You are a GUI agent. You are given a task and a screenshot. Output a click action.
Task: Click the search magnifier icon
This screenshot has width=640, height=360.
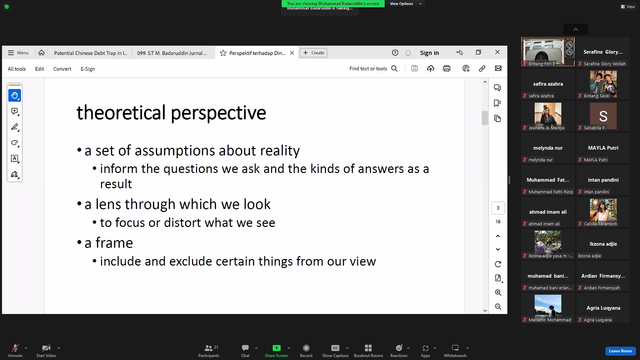click(x=394, y=69)
